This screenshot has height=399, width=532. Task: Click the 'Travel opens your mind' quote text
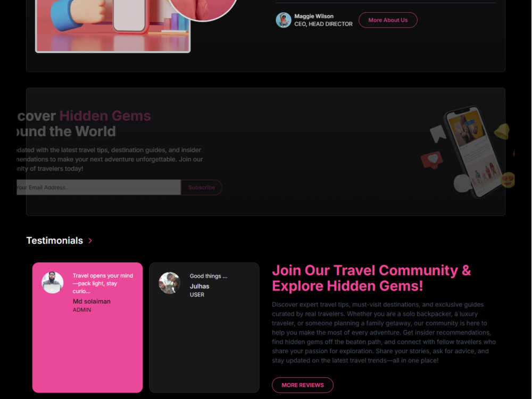103,284
